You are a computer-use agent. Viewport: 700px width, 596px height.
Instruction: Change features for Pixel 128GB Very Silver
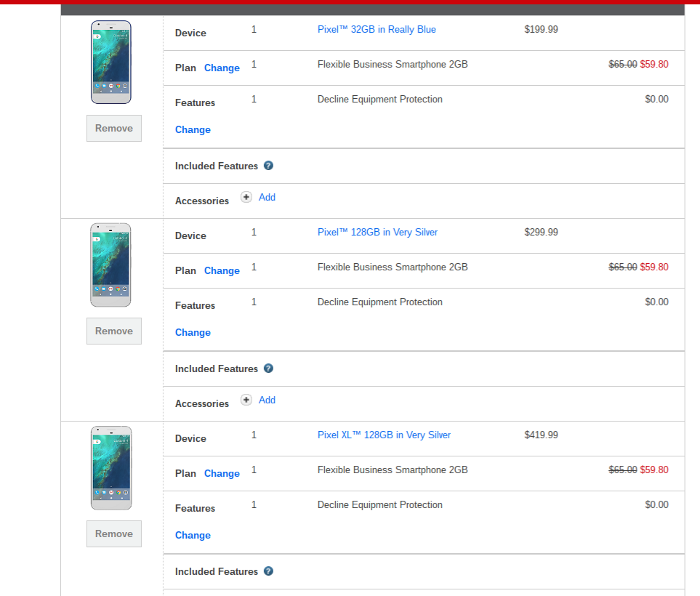tap(193, 332)
